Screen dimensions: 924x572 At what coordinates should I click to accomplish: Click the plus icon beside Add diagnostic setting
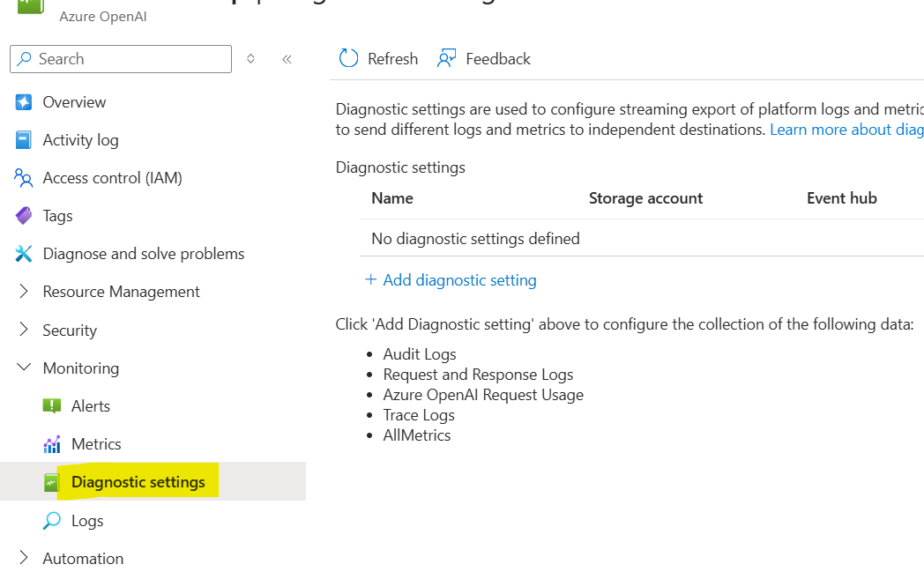370,279
